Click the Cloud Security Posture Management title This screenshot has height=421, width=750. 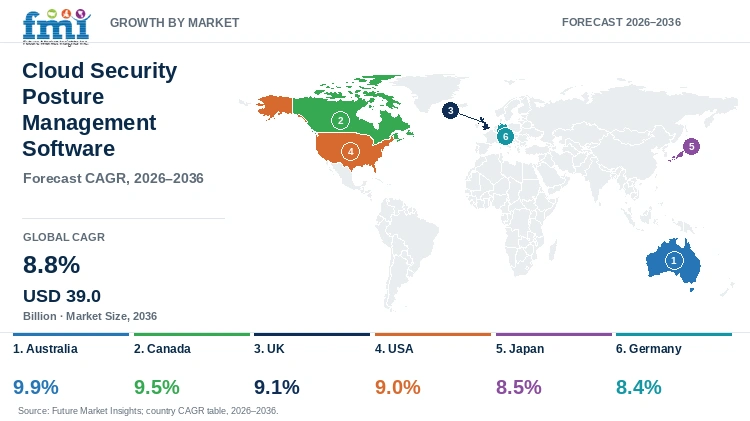(x=99, y=110)
